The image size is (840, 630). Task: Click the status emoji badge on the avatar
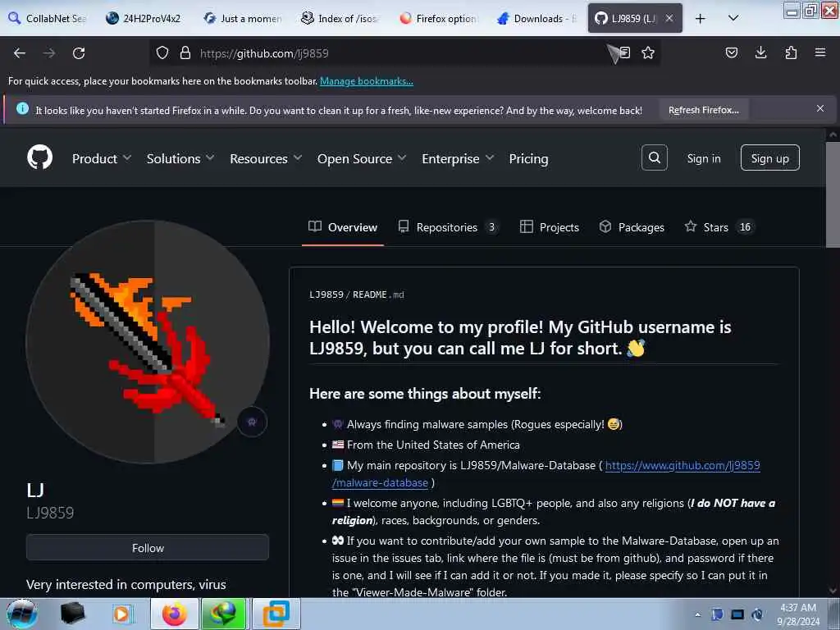pyautogui.click(x=252, y=422)
